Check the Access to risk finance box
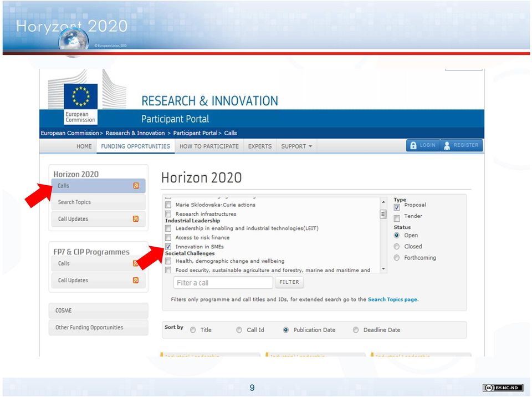 (x=168, y=237)
